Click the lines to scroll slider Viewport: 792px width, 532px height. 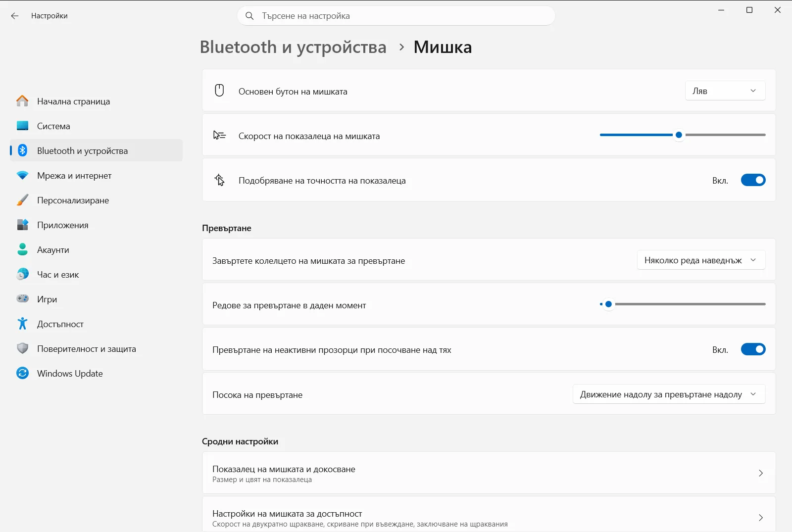click(683, 304)
